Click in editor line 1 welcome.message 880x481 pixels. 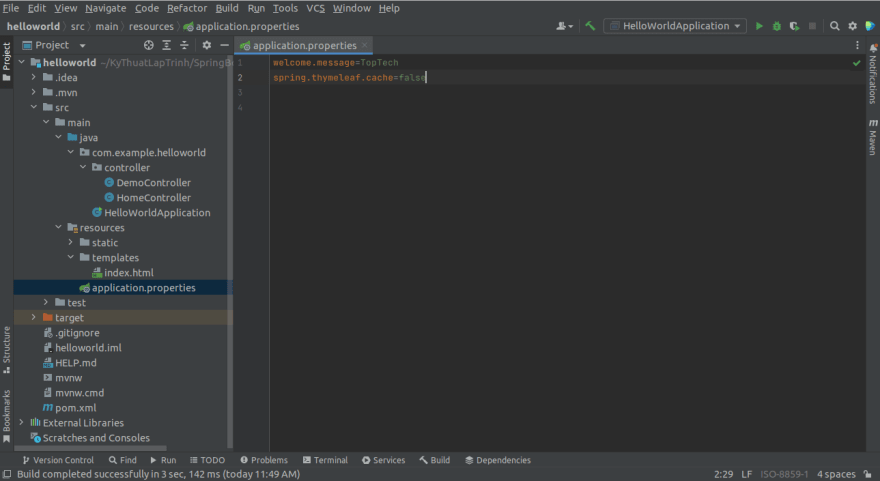[314, 63]
